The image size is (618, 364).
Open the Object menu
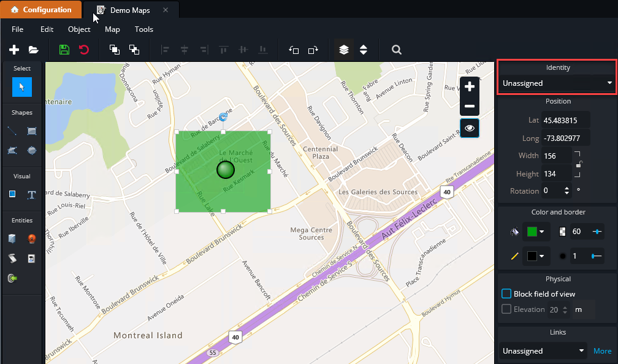coord(79,29)
